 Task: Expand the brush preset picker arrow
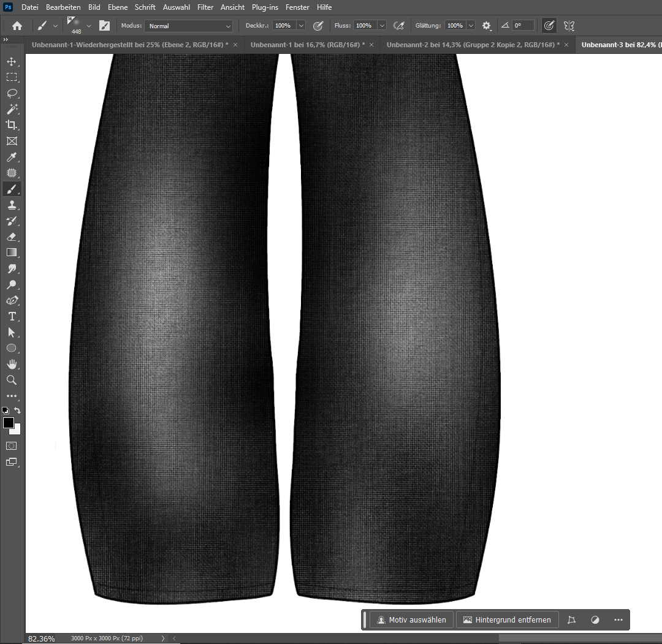pos(89,26)
